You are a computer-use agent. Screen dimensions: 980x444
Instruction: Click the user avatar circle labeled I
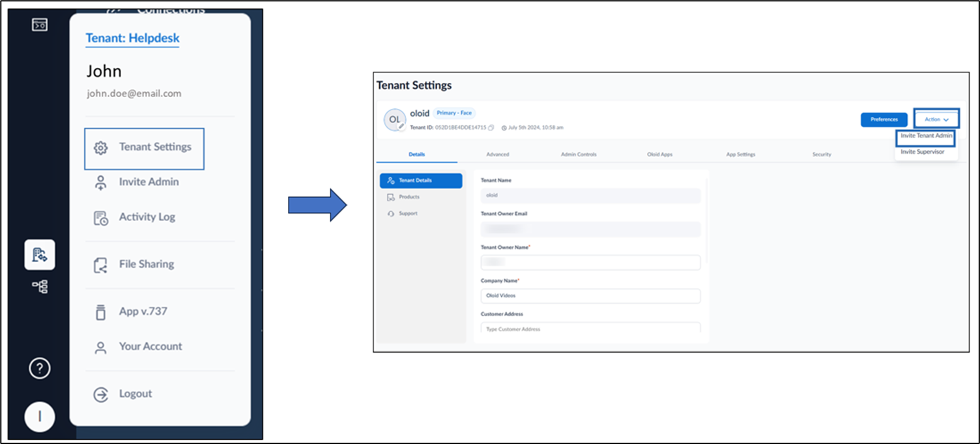tap(40, 417)
